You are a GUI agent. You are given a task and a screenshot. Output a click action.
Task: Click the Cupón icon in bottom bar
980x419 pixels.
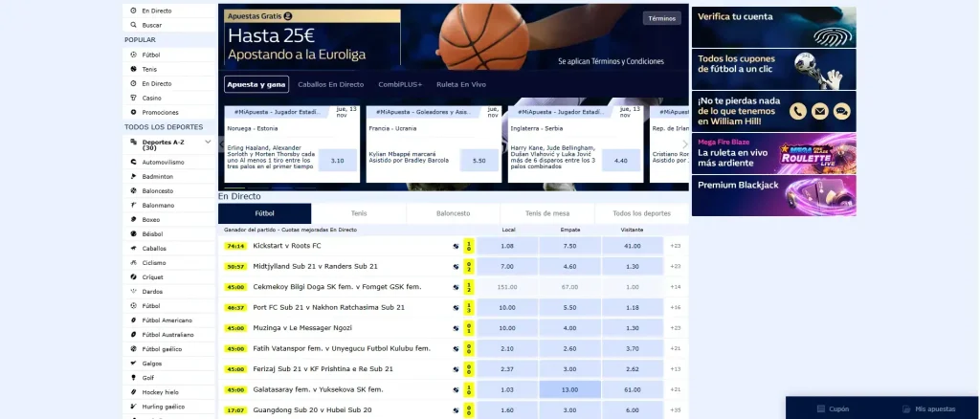(821, 409)
